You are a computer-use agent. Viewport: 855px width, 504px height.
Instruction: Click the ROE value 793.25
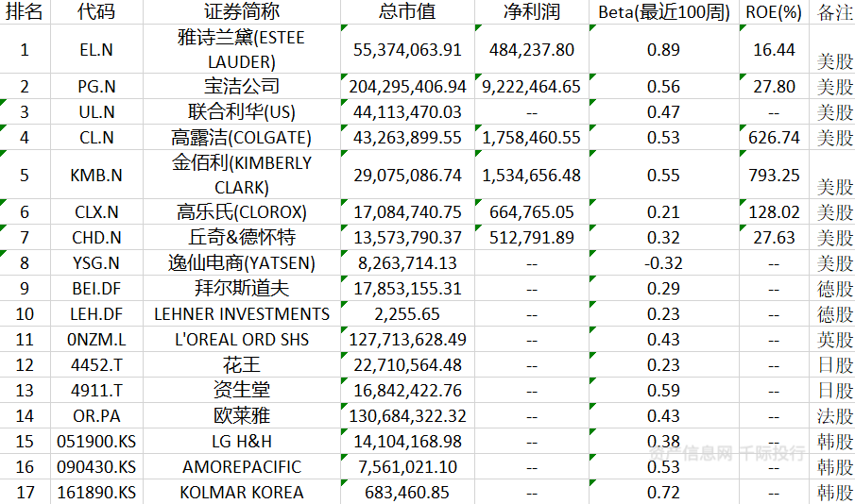tap(774, 175)
